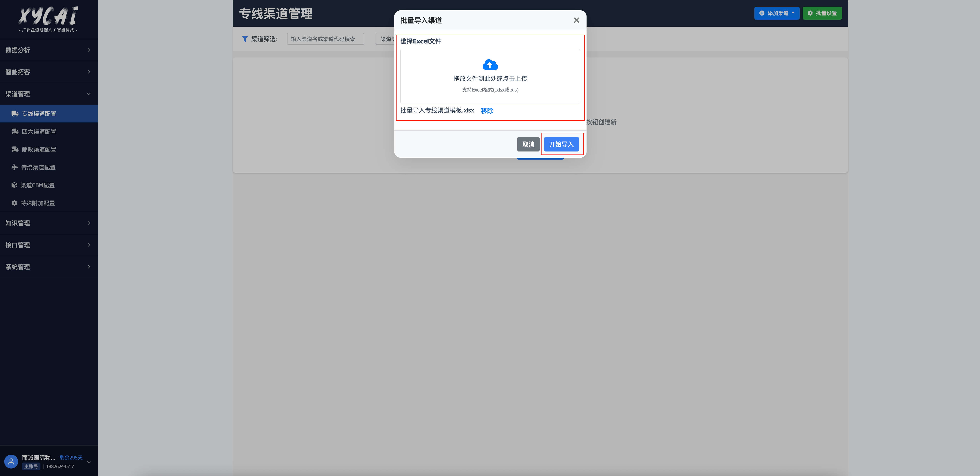Viewport: 980px width, 476px height.
Task: Click the plus icon in 添加渠道
Action: (762, 13)
